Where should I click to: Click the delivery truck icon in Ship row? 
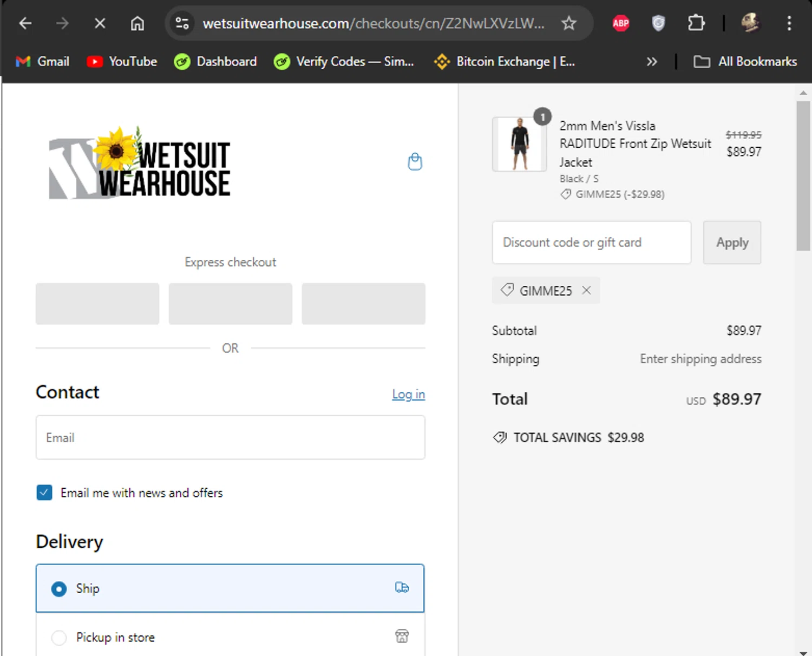click(402, 587)
